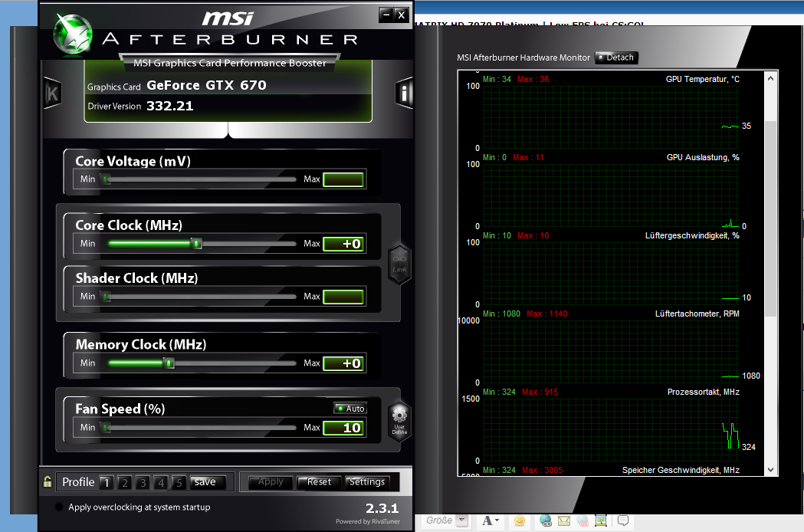The height and width of the screenshot is (532, 804).
Task: Open the Größe font size dropdown
Action: click(462, 521)
